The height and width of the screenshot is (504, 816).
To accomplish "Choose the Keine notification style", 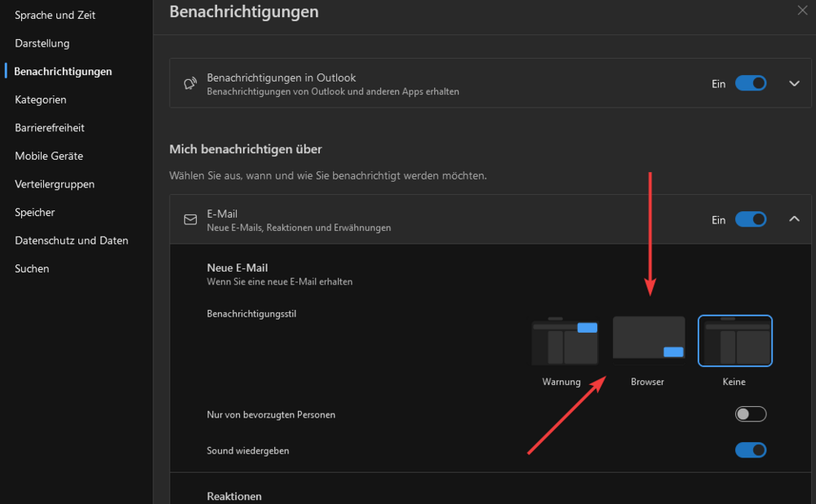I will [x=734, y=341].
